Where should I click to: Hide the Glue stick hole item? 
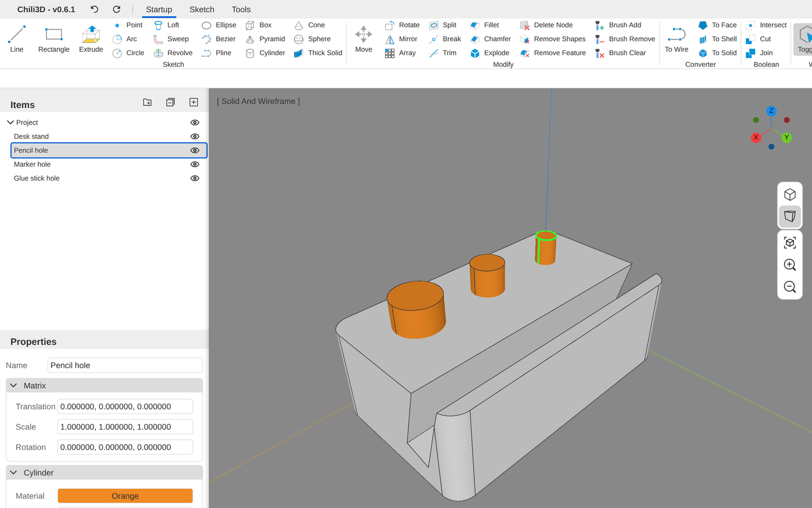(195, 178)
